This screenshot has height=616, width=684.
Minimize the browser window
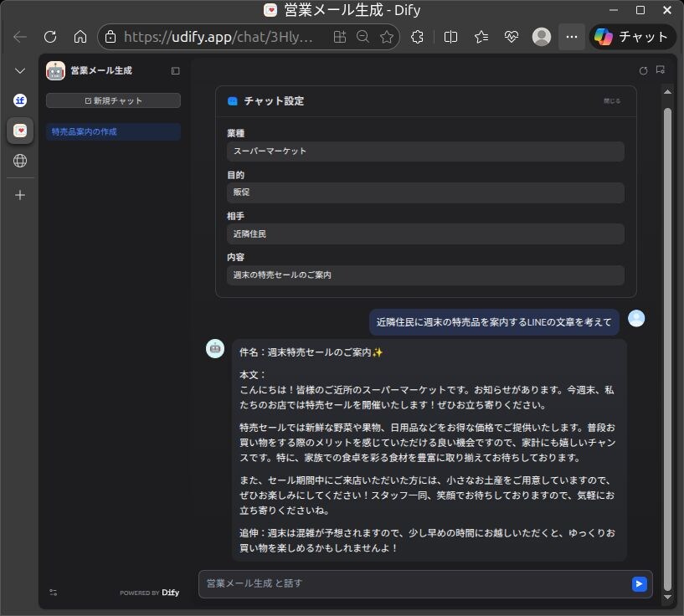614,10
